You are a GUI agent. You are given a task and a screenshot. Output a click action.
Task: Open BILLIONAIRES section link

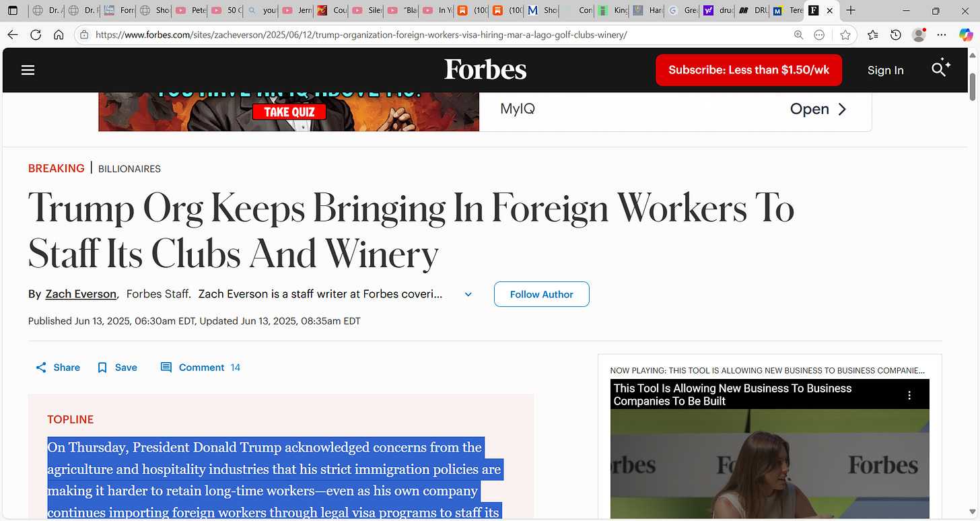pyautogui.click(x=129, y=169)
